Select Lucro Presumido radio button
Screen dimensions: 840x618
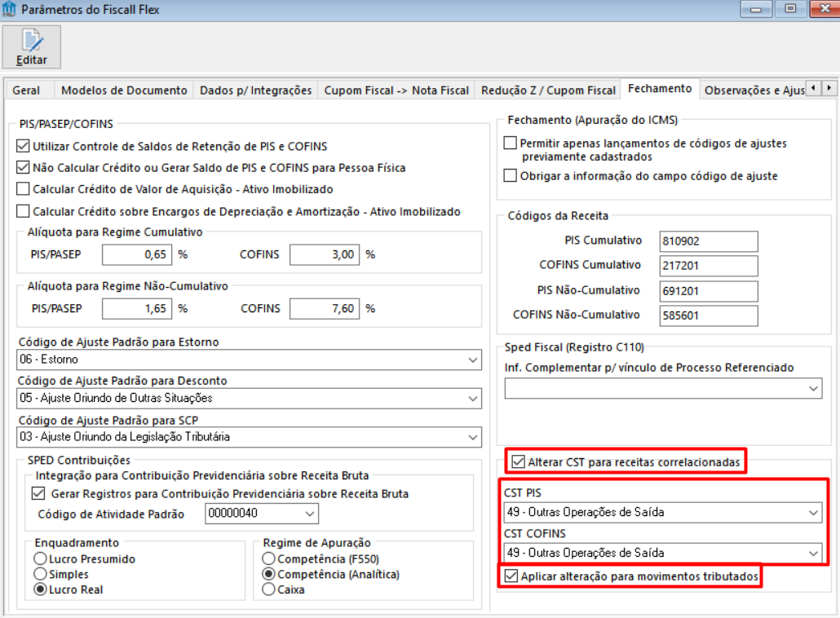[40, 558]
